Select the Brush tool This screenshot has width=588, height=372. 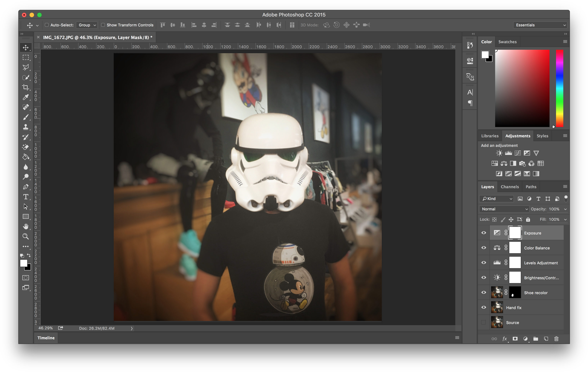pyautogui.click(x=26, y=117)
